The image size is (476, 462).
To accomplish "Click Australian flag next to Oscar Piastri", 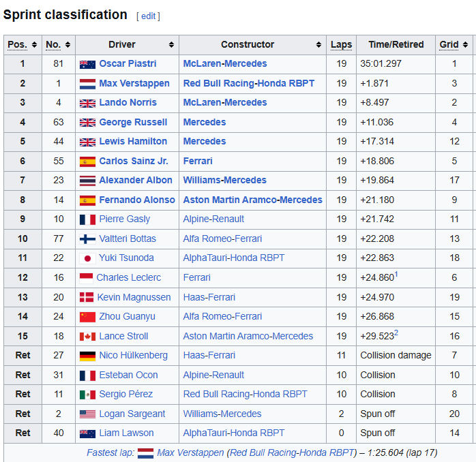I will coord(87,64).
